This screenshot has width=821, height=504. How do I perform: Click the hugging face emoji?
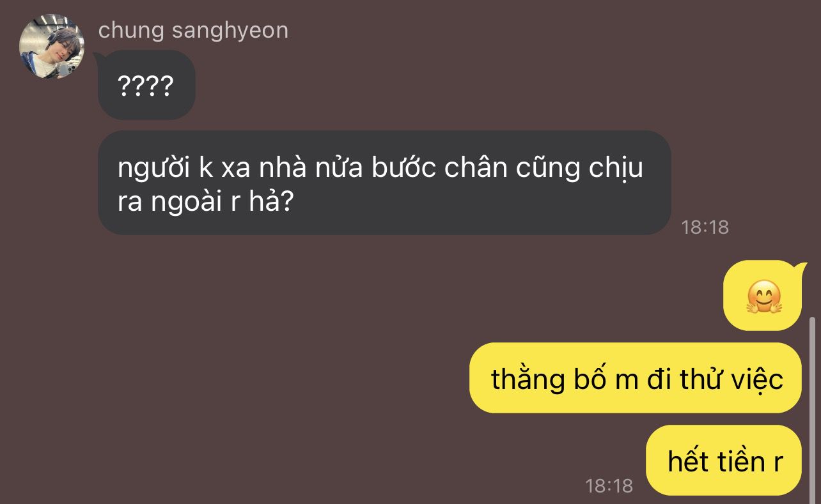tap(763, 297)
